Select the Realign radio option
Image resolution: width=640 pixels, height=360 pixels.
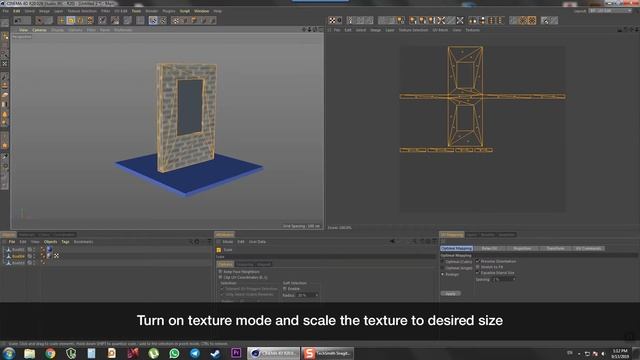click(443, 275)
